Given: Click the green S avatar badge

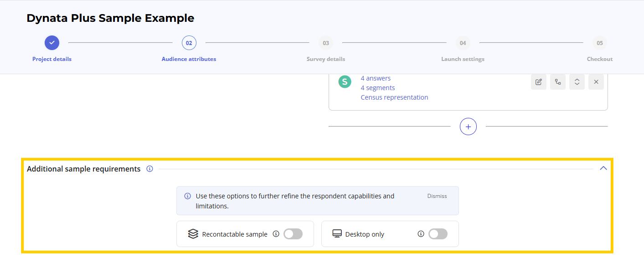Looking at the screenshot, I should (345, 82).
